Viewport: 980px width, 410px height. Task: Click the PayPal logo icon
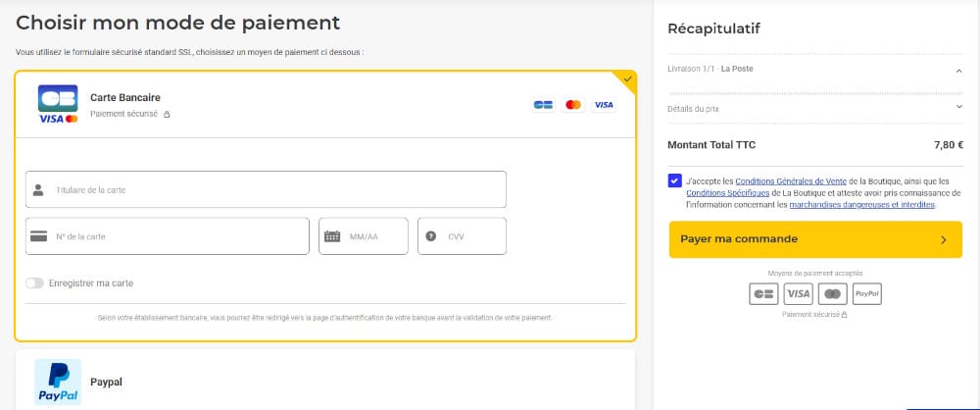click(58, 383)
